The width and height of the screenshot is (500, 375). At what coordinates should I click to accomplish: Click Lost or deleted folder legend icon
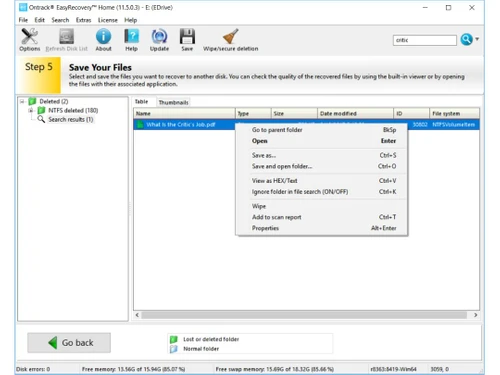[174, 339]
